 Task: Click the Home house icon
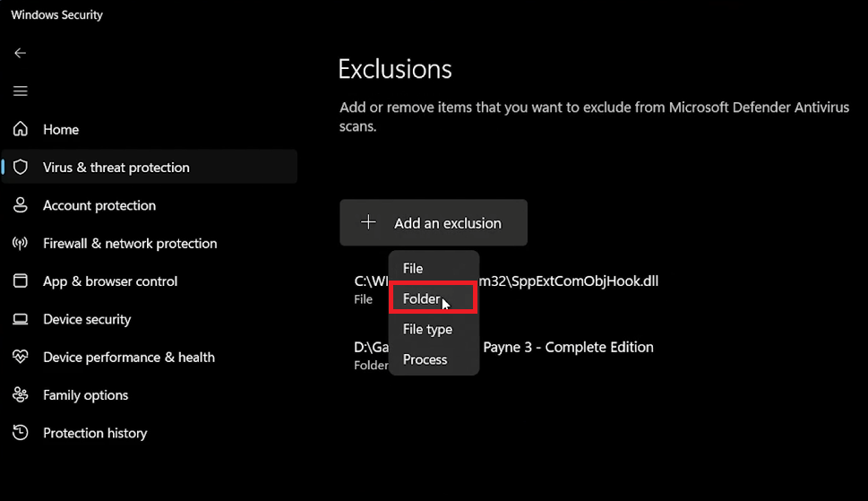(21, 129)
